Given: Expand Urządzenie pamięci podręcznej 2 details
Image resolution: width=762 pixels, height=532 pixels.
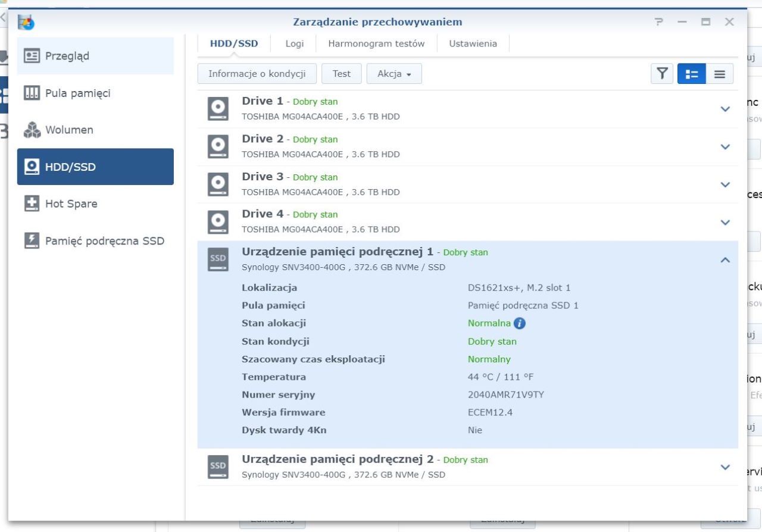Looking at the screenshot, I should pos(725,467).
